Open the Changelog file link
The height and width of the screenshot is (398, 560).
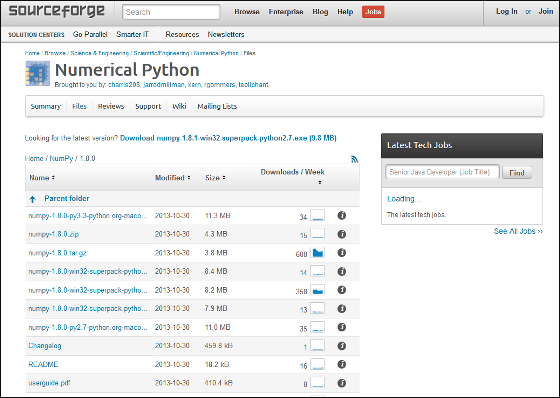click(45, 346)
